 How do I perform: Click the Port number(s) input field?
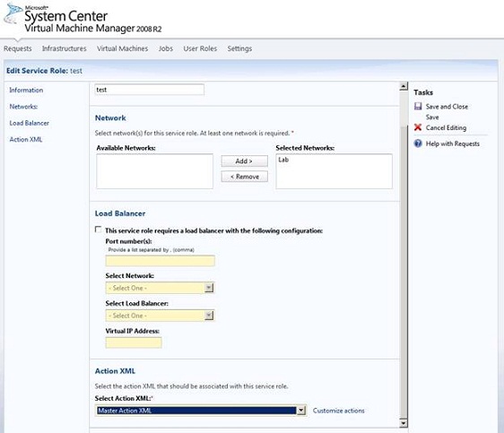[x=160, y=261]
